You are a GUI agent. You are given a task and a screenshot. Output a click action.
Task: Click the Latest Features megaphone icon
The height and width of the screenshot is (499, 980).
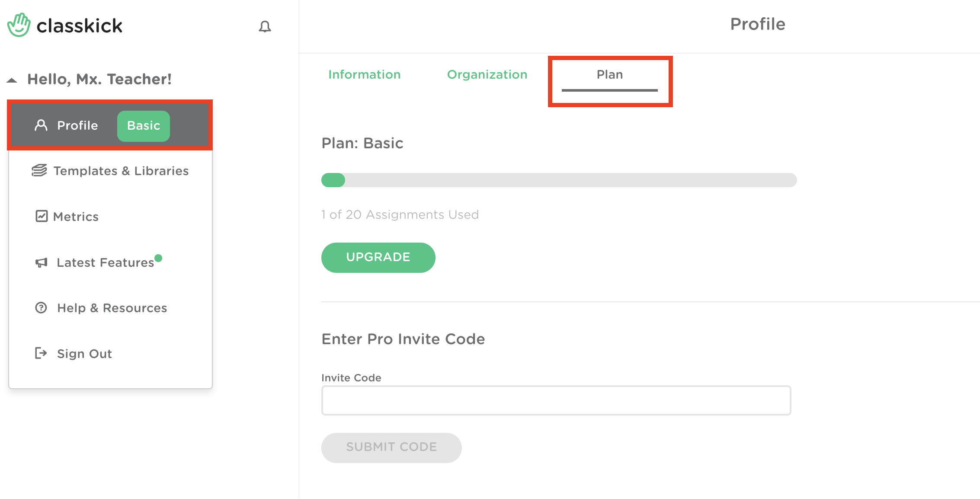pos(41,263)
